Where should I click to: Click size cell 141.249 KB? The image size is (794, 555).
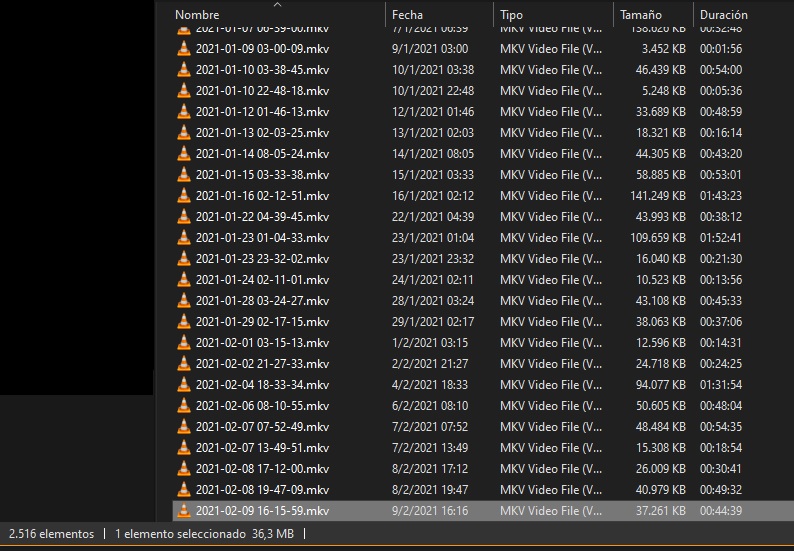coord(658,196)
